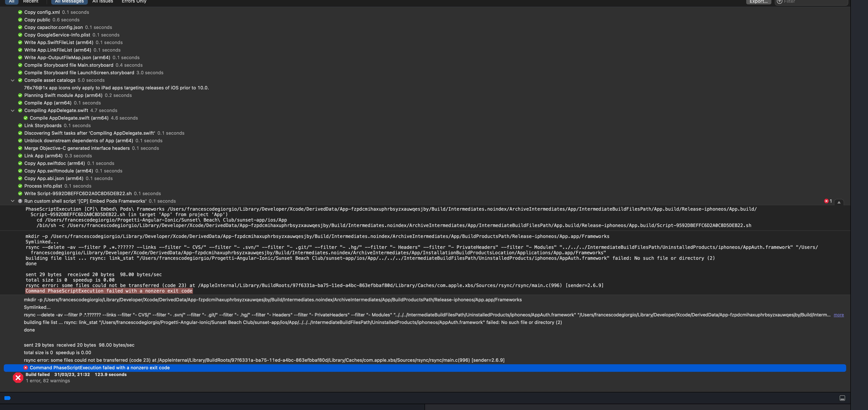
Task: Click the warning icon beside Run custom shell script
Action: click(20, 201)
